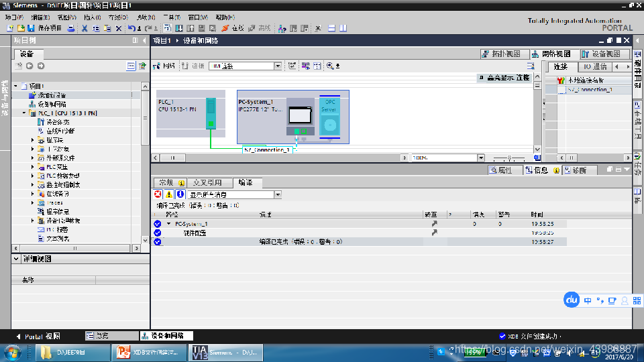644x362 pixels.
Task: Open the 编辑(E) menu
Action: tap(40, 17)
